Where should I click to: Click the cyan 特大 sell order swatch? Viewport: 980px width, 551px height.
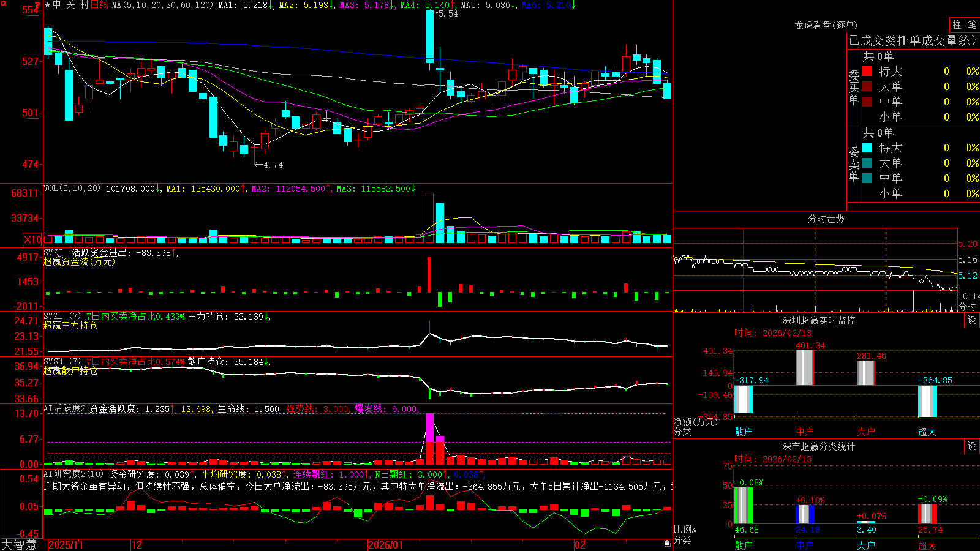(867, 148)
